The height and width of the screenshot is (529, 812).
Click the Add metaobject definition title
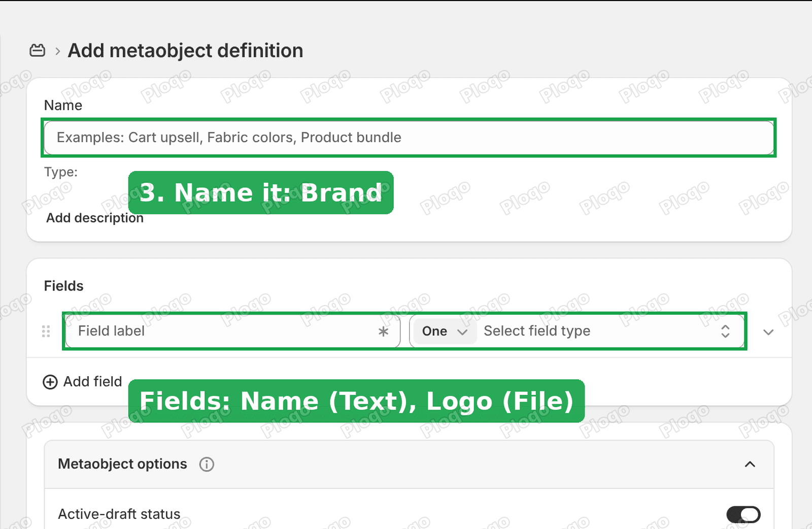(186, 51)
